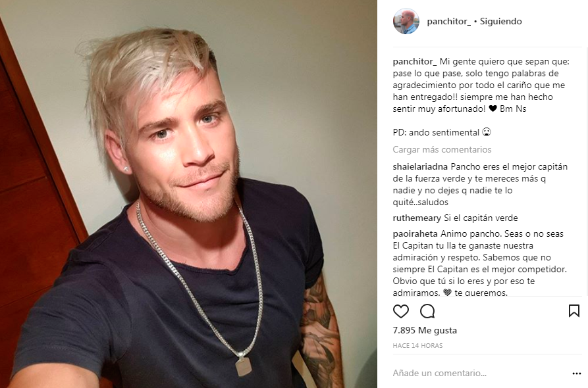Viewport: 588px width, 388px height.
Task: Open the HACE 14 HORAS timestamp link
Action: [417, 346]
